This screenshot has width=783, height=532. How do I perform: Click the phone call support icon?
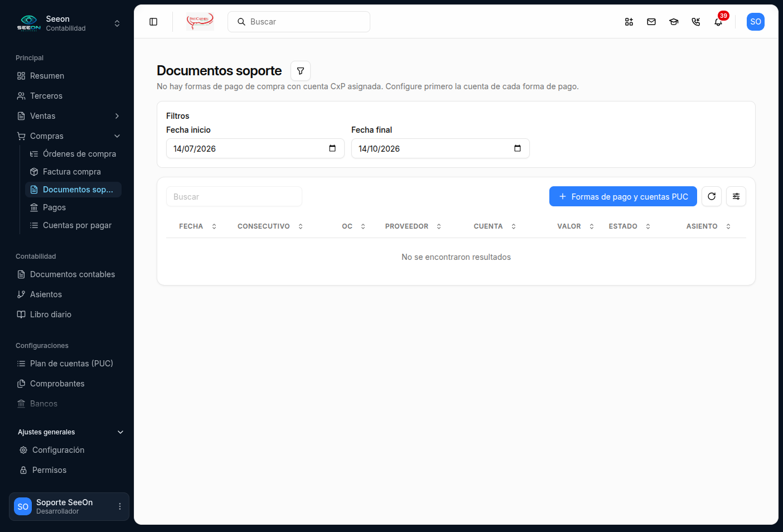click(696, 22)
